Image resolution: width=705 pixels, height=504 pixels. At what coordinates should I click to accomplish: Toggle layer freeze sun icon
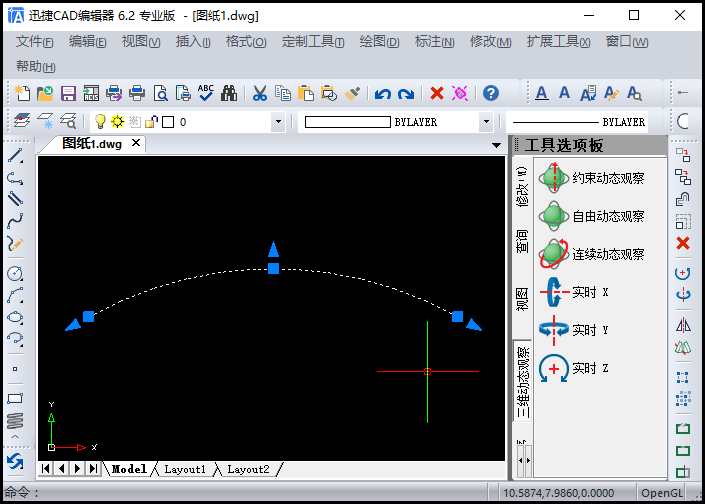[117, 121]
